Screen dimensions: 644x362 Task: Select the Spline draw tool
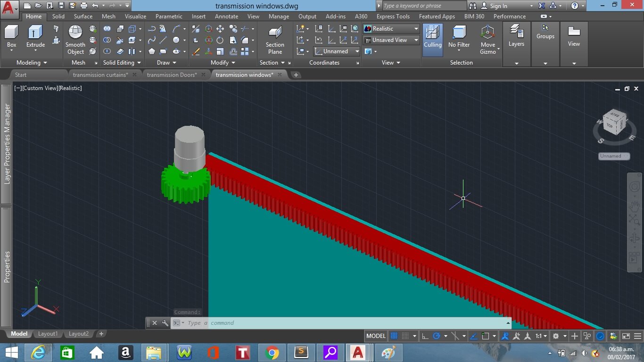coord(151,40)
